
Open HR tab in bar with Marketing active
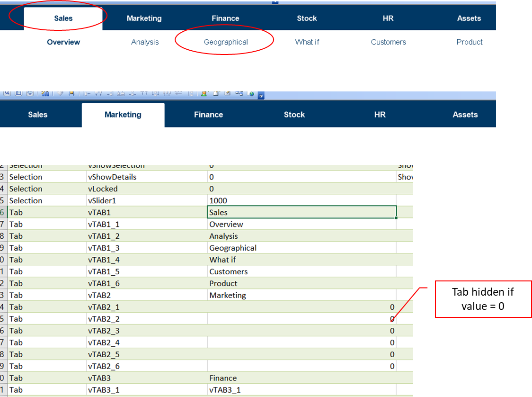click(x=380, y=115)
